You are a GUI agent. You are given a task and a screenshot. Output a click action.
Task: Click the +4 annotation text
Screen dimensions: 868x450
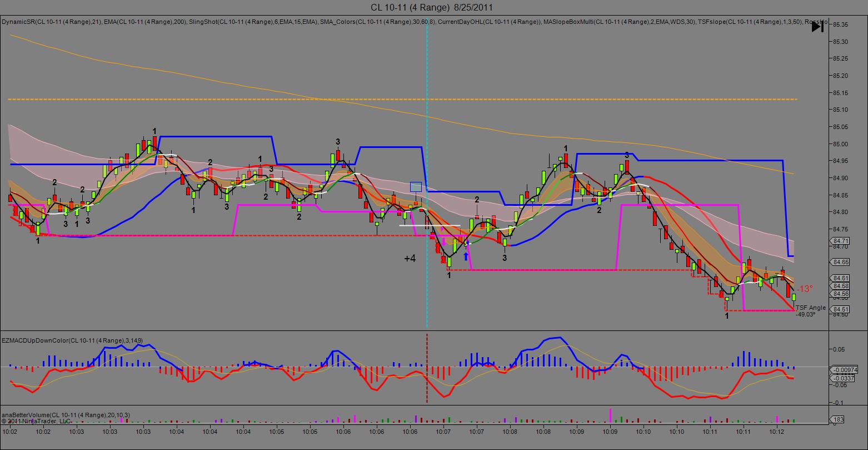(410, 258)
